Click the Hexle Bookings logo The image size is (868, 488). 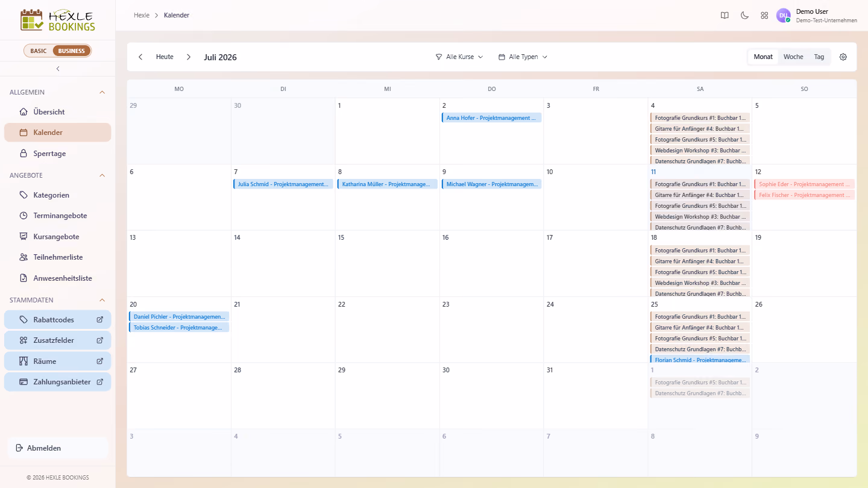[58, 20]
